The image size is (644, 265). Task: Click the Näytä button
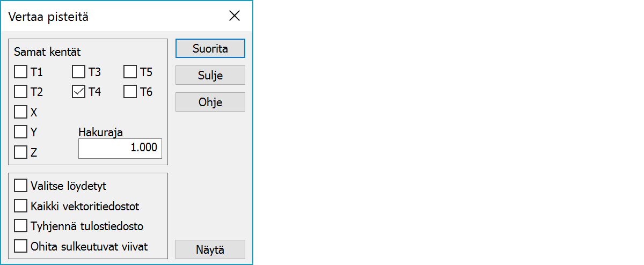tap(210, 249)
